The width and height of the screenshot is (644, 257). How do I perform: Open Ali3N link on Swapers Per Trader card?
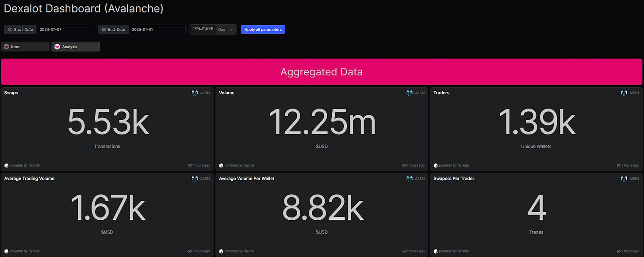coord(634,179)
